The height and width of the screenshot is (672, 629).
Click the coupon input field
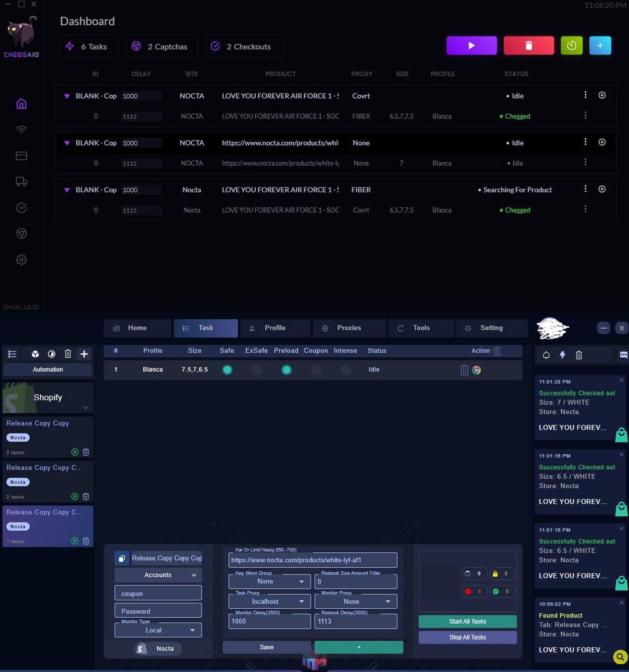[x=158, y=593]
